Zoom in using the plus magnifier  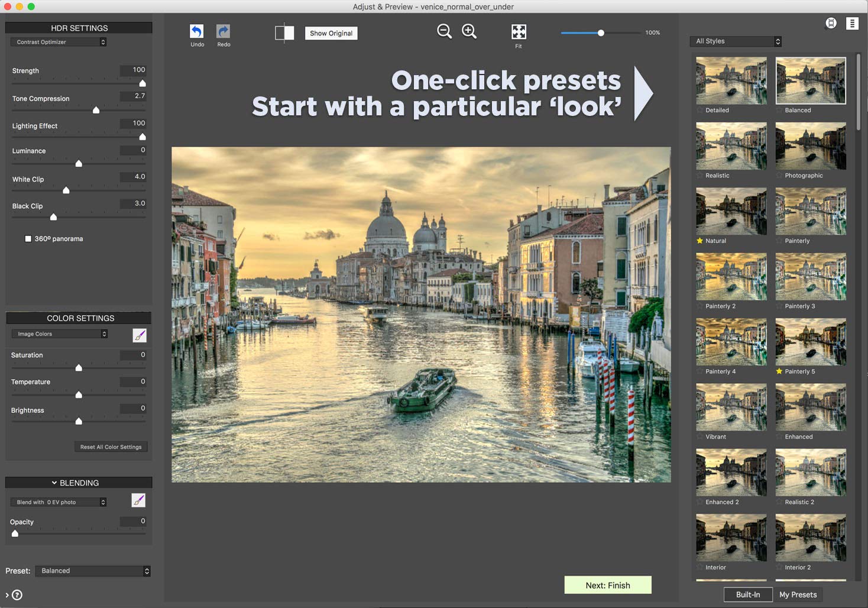pyautogui.click(x=469, y=31)
